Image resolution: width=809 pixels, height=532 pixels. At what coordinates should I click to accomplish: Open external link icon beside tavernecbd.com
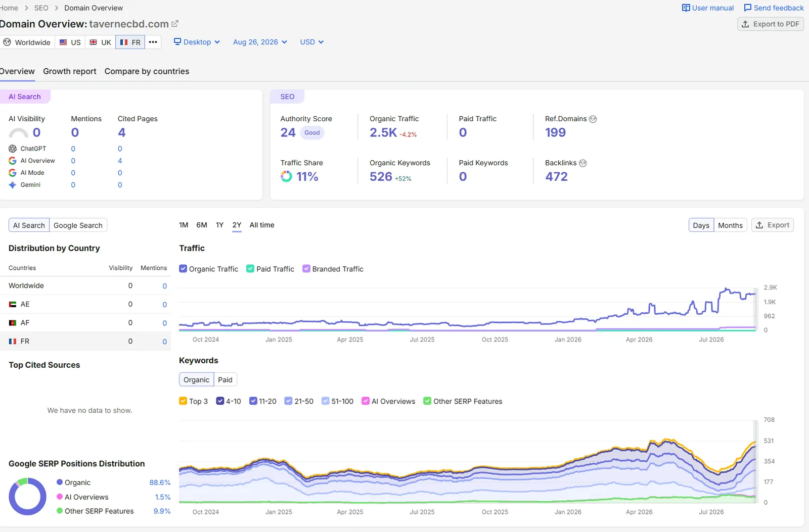pyautogui.click(x=175, y=24)
